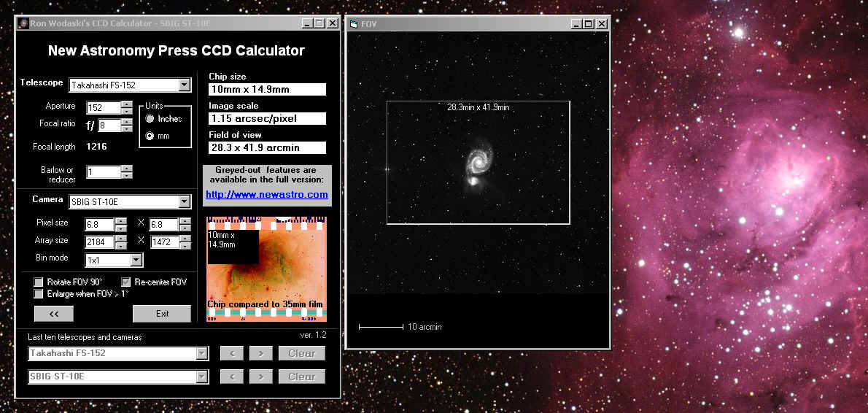This screenshot has width=868, height=413.
Task: Click the FOV window title bar icon
Action: (x=353, y=24)
